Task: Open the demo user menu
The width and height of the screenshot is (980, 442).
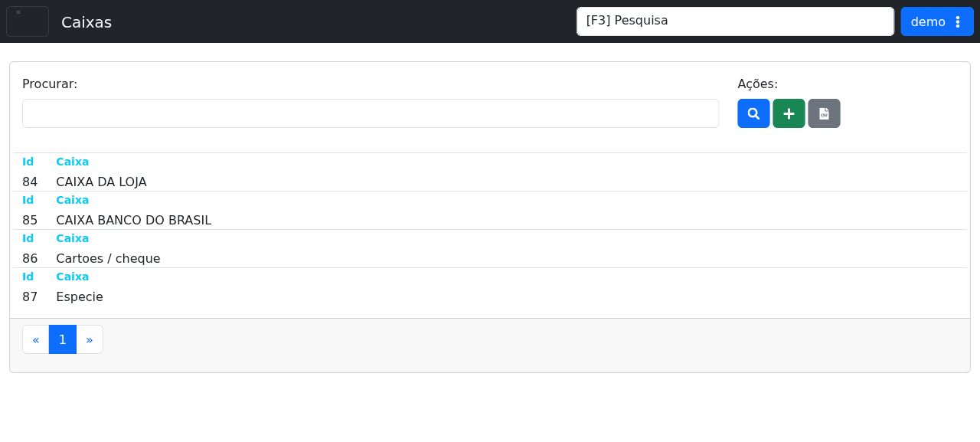Action: pyautogui.click(x=937, y=21)
